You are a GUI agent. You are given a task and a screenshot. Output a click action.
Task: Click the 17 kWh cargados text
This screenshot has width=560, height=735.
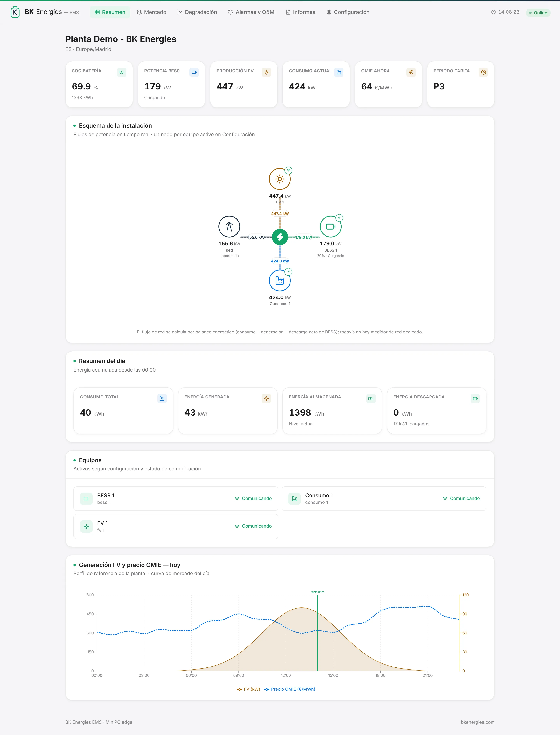411,424
